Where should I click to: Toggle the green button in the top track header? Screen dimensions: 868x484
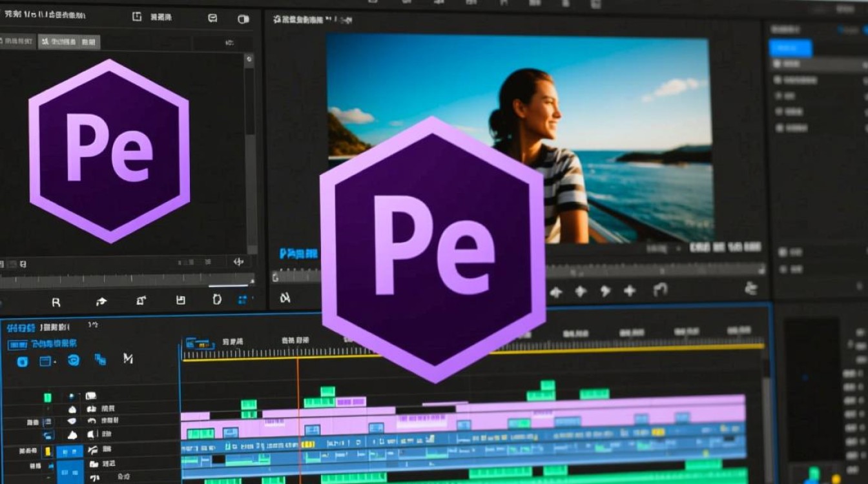coord(47,397)
